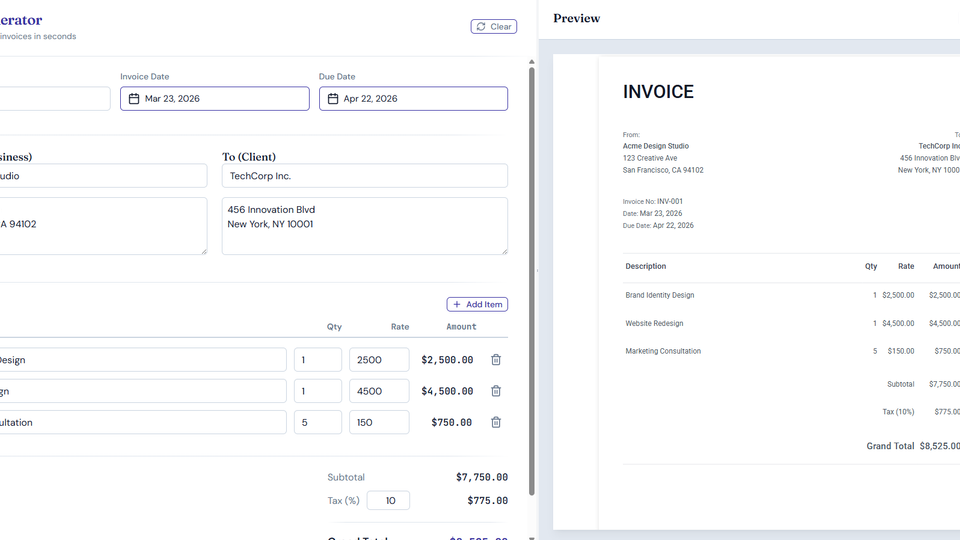The width and height of the screenshot is (960, 540).
Task: Delete the $2,500.00 line item
Action: click(496, 360)
